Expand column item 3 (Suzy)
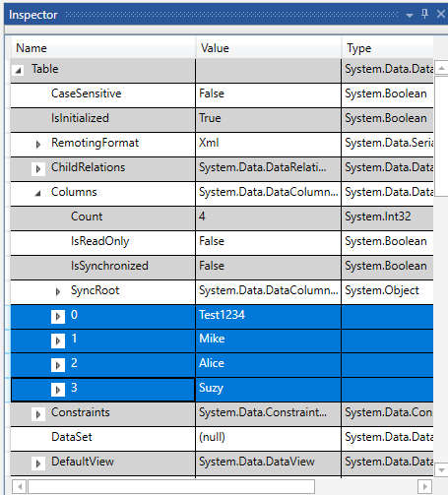Screen dimensions: 448x495 [58, 390]
